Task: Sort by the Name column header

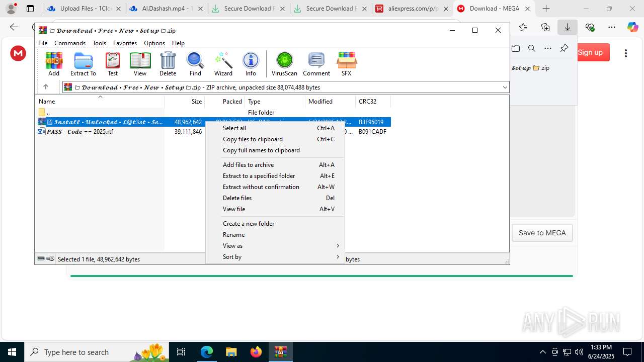Action: [100, 102]
